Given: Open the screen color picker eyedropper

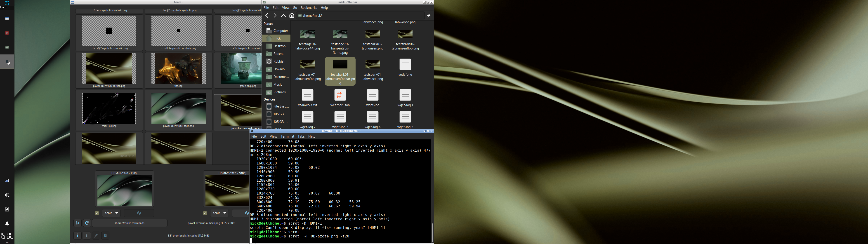Looking at the screenshot, I should (x=96, y=236).
